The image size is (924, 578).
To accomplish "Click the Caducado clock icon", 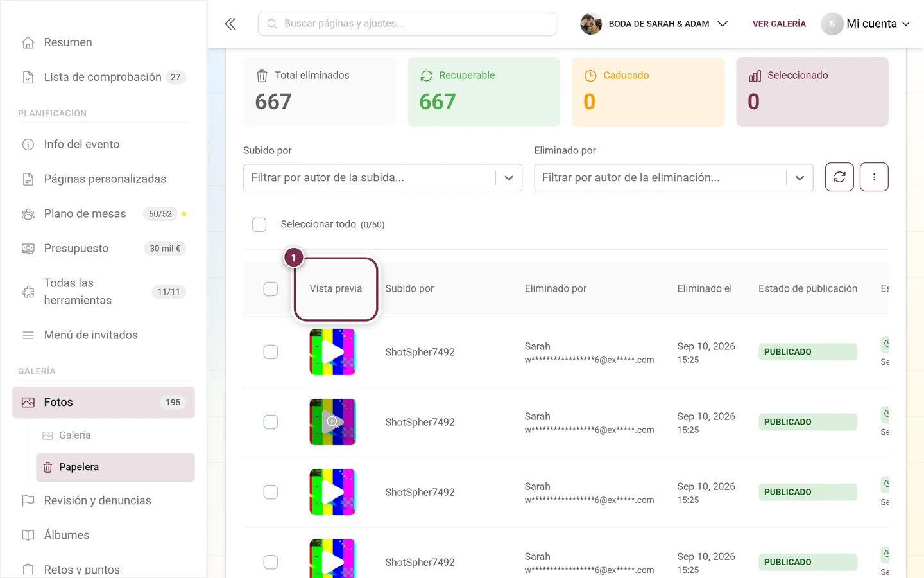I will click(590, 76).
